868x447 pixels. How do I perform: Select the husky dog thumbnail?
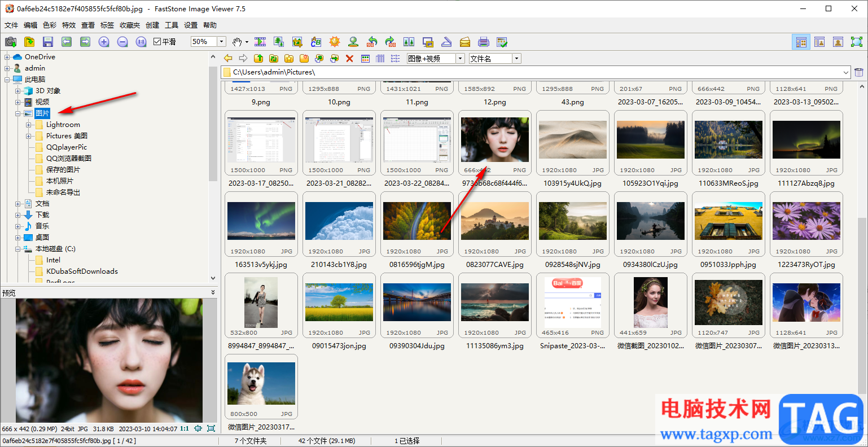261,384
